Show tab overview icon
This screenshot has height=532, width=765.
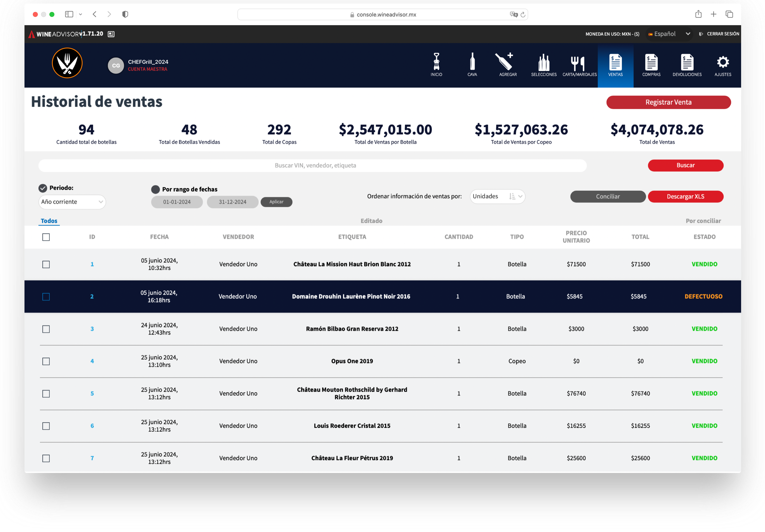(x=729, y=14)
